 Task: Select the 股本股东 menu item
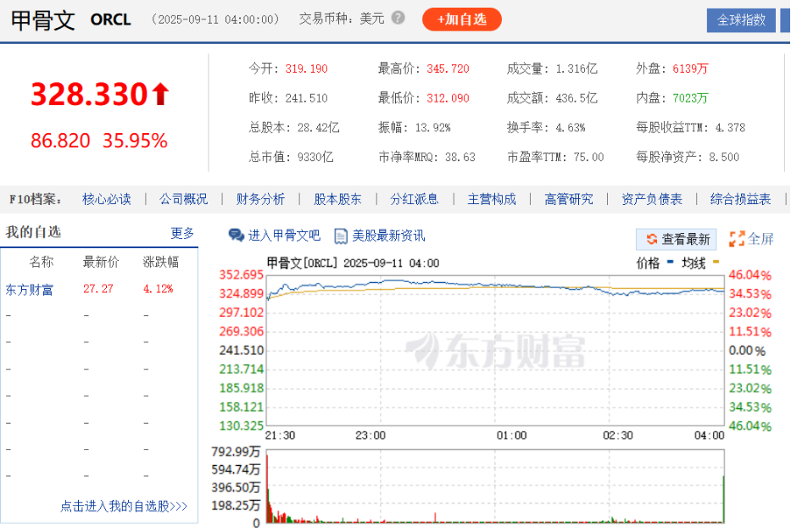click(337, 200)
